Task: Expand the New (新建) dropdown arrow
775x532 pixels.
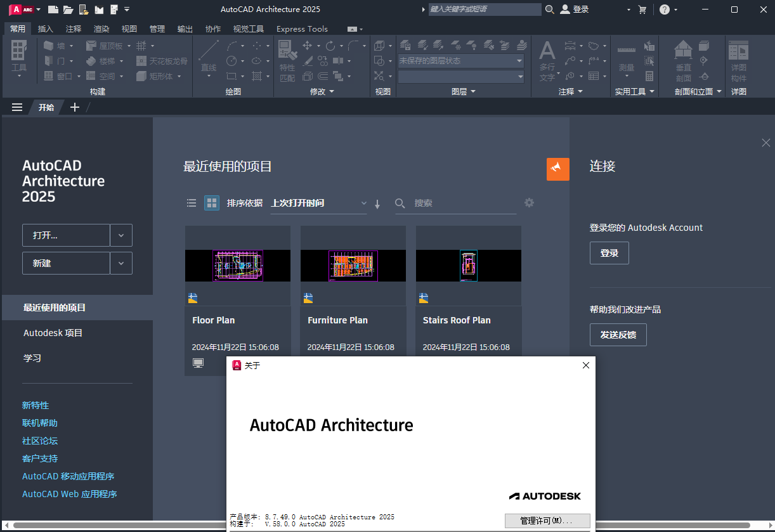Action: (x=121, y=263)
